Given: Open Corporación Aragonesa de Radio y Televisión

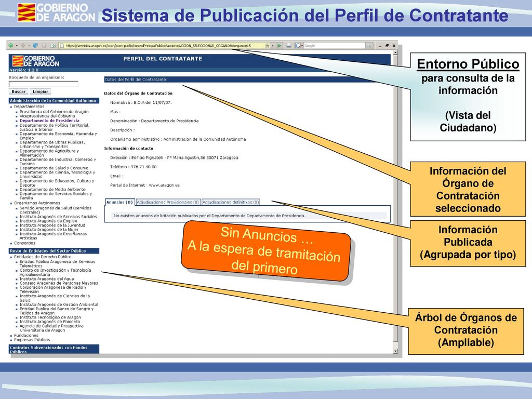Looking at the screenshot, I should (53, 289).
